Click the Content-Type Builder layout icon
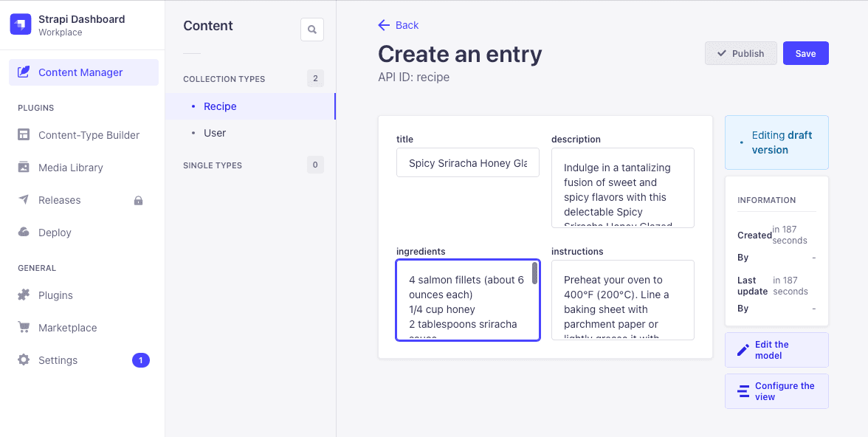The width and height of the screenshot is (868, 437). pos(24,134)
